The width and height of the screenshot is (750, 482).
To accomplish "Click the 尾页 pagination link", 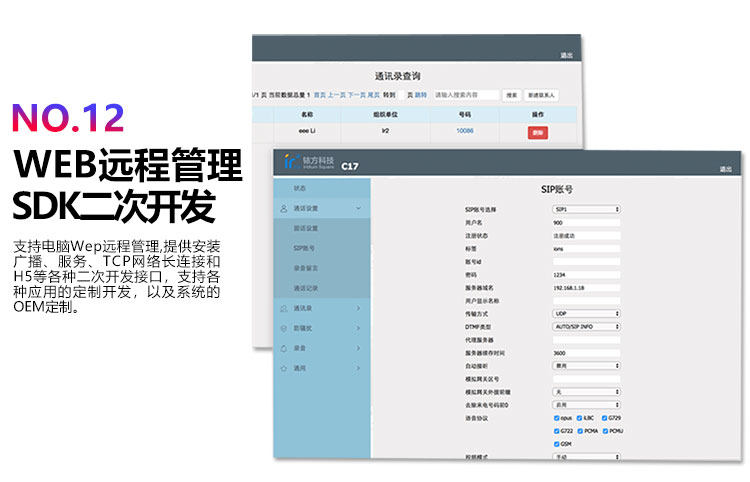I will (374, 95).
